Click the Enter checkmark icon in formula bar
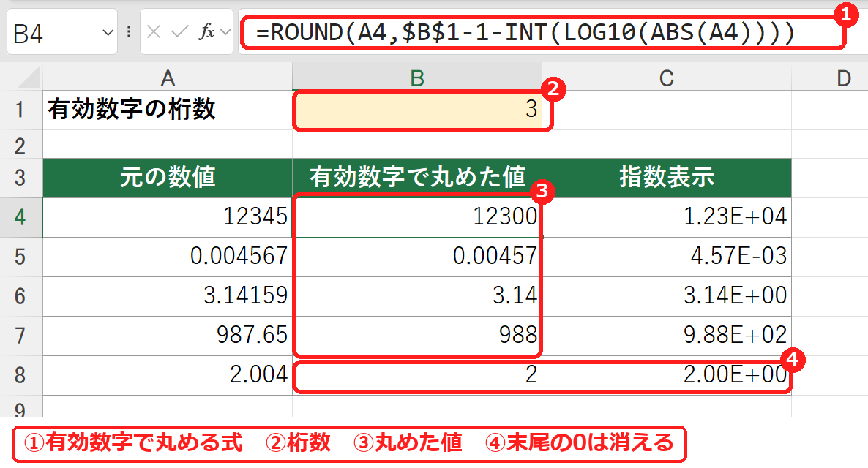The image size is (868, 468). (180, 32)
